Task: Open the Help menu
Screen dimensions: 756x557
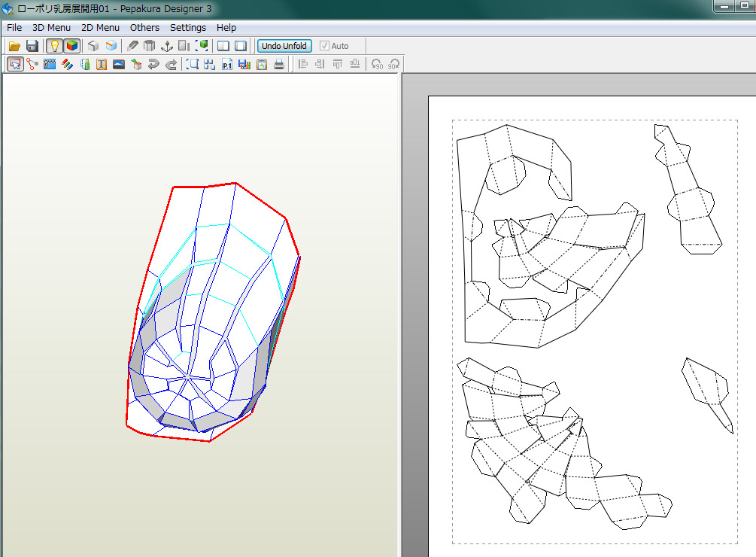Action: (226, 28)
